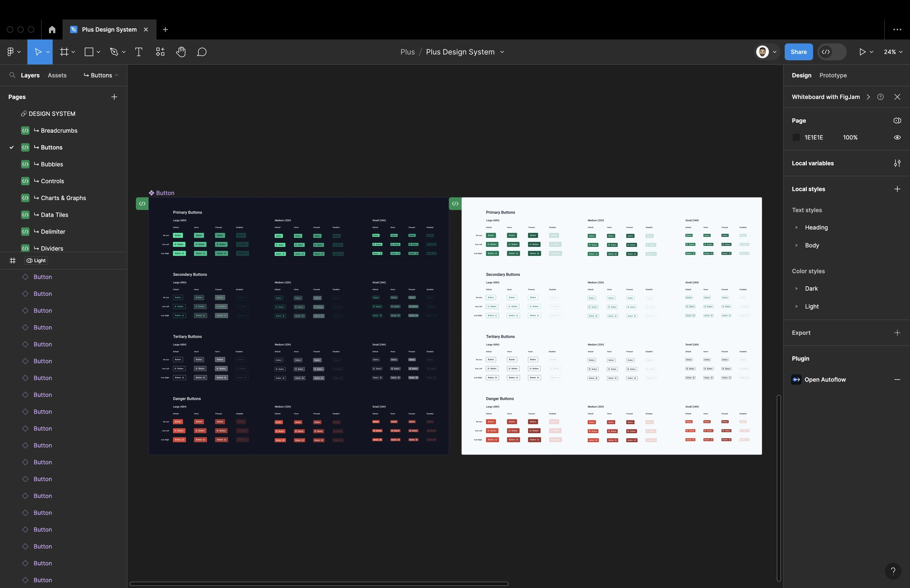The image size is (910, 588).
Task: Expand the Body text styles group
Action: (x=796, y=246)
